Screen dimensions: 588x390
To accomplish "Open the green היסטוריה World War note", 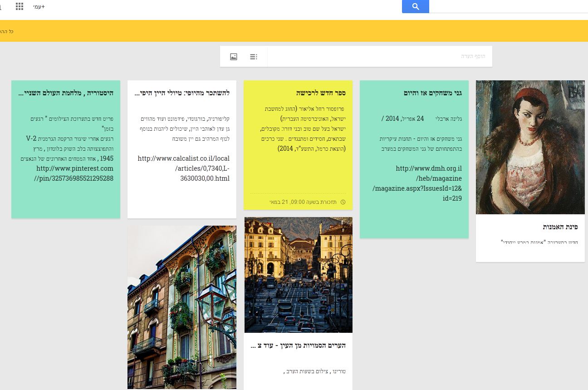I will coord(66,149).
